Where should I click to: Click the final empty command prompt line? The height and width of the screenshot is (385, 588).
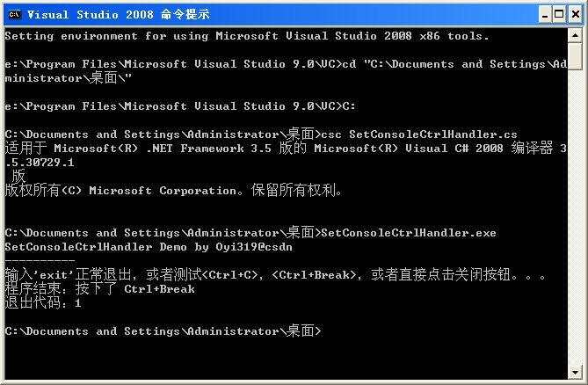[163, 331]
